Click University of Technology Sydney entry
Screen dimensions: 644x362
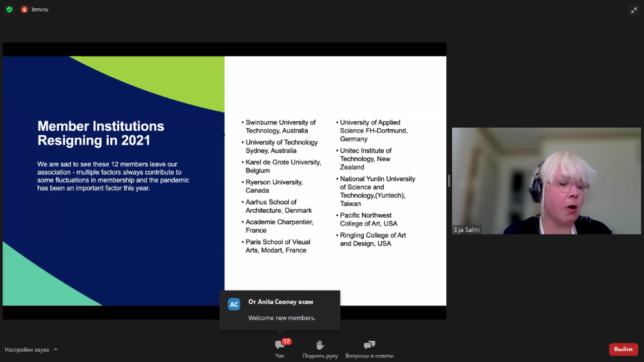click(281, 146)
